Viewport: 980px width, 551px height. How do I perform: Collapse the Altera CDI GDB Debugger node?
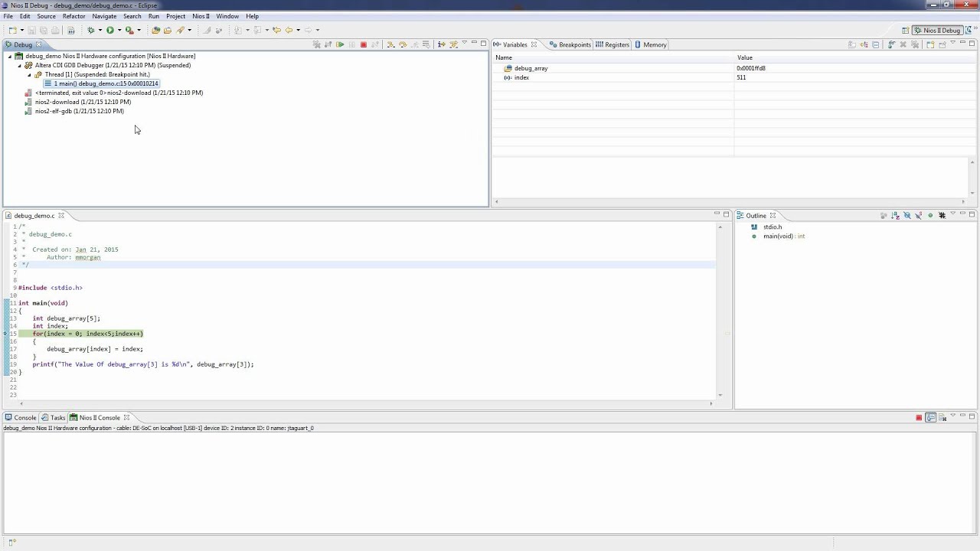click(x=20, y=65)
